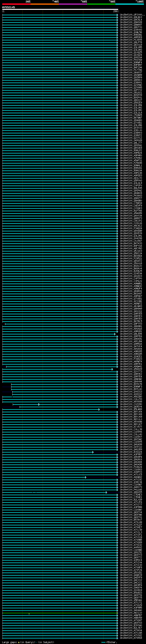Select the UniRef100_Q9U9P4 label
Screen dimensions: 146x644
click(x=131, y=457)
